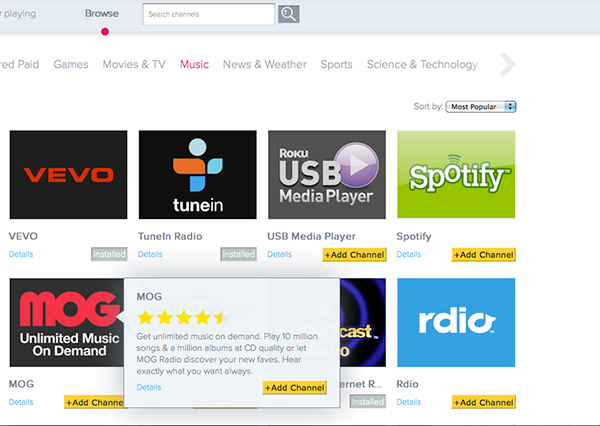
Task: Click the Installed badge under TuneIn Radio
Action: click(x=238, y=254)
